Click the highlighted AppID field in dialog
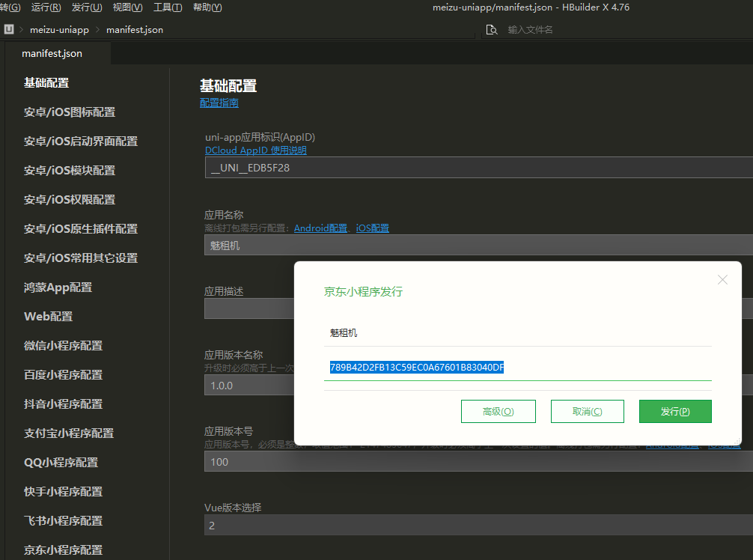753x560 pixels. click(516, 368)
